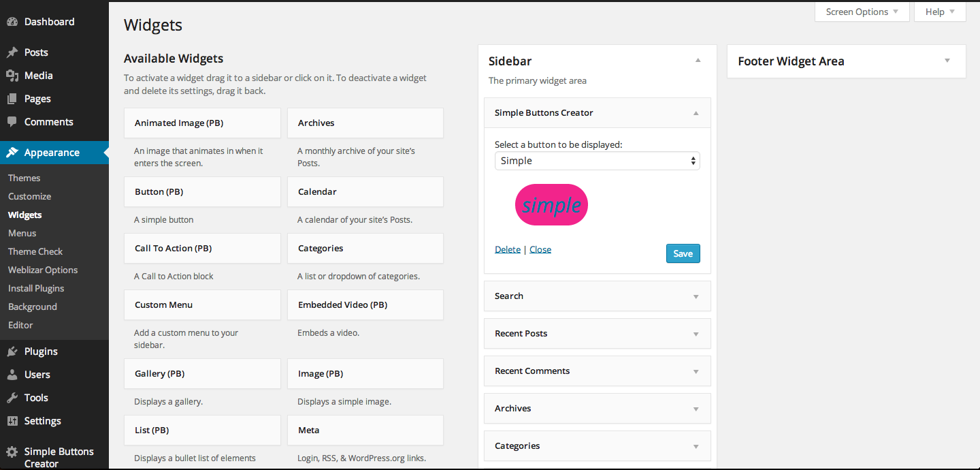Click the Appearance paintbrush icon
The width and height of the screenshot is (980, 470).
tap(12, 153)
